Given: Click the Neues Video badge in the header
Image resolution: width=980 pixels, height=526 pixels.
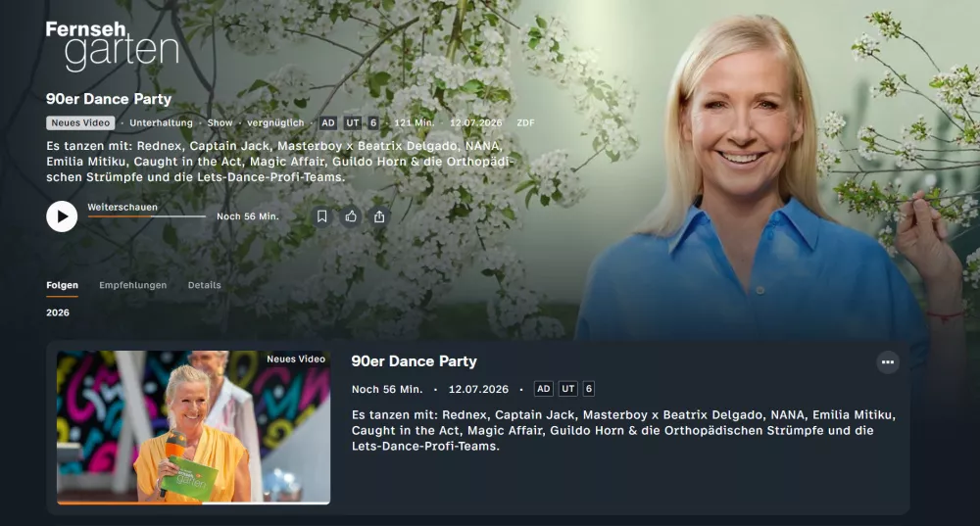Looking at the screenshot, I should pyautogui.click(x=80, y=123).
